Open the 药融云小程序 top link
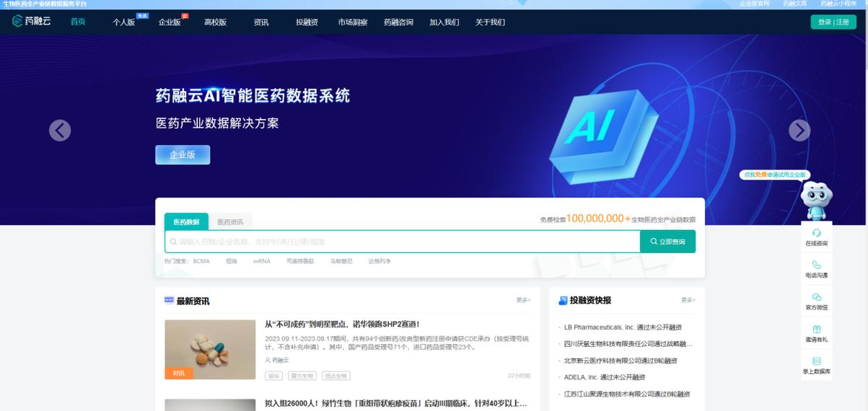The width and height of the screenshot is (868, 411). coord(838,4)
